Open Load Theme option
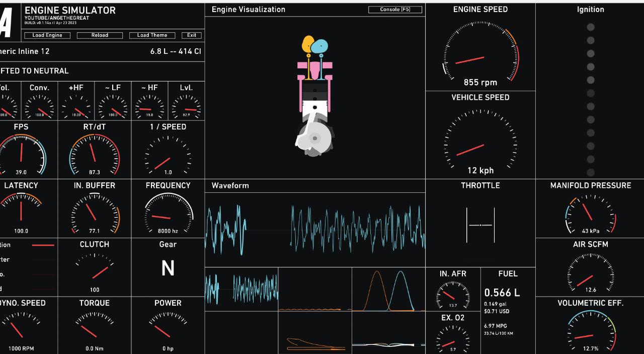Image resolution: width=644 pixels, height=354 pixels. point(152,35)
